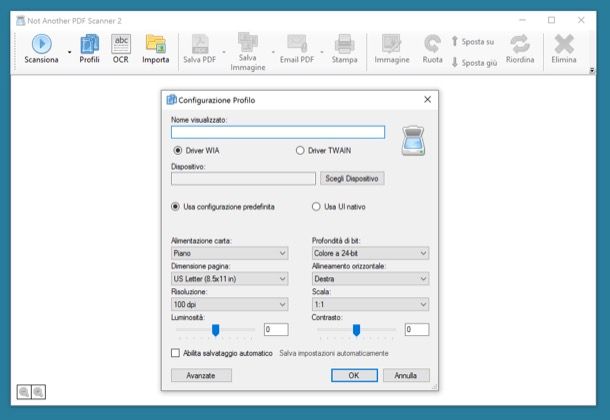Choose Usa configurazione predefinita option
Screen dimensions: 610x420
(x=175, y=206)
